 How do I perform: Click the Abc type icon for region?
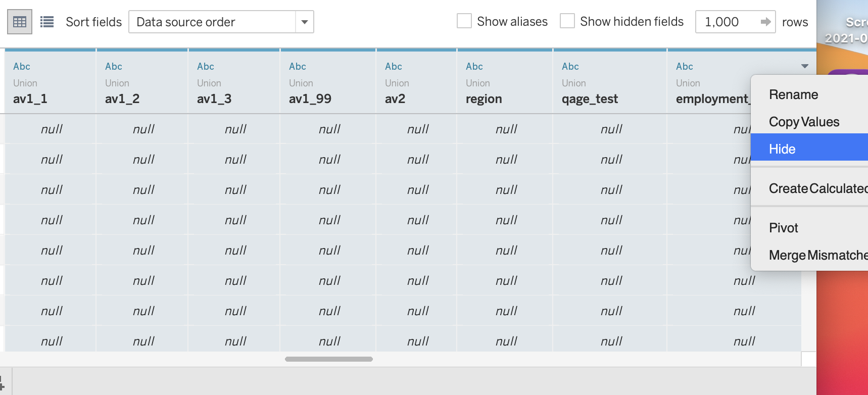point(474,66)
